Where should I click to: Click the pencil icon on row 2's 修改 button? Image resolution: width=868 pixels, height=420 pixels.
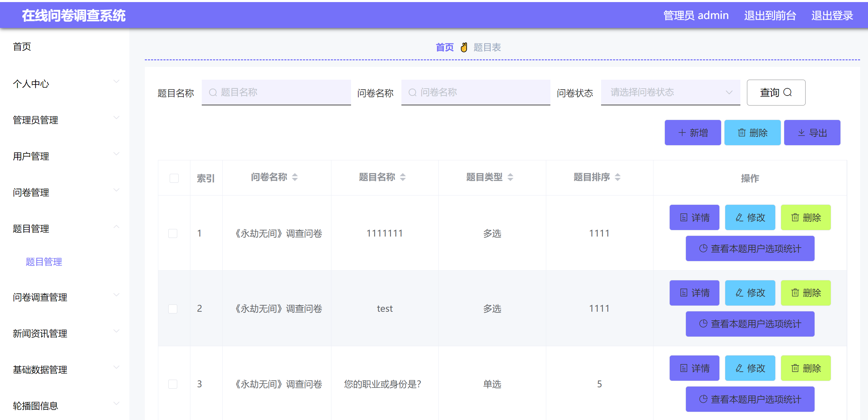tap(738, 293)
